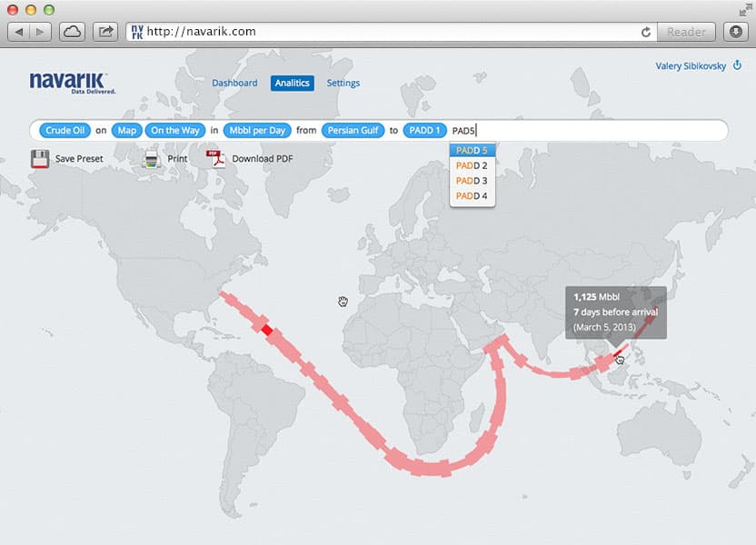Image resolution: width=756 pixels, height=545 pixels.
Task: Open the browser downloads button
Action: [x=736, y=32]
